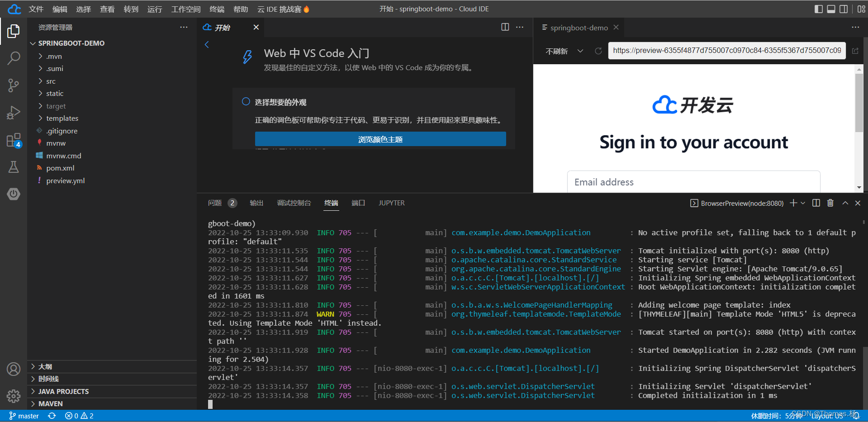
Task: Toggle secondary sidebar layout icon in title bar
Action: (844, 9)
